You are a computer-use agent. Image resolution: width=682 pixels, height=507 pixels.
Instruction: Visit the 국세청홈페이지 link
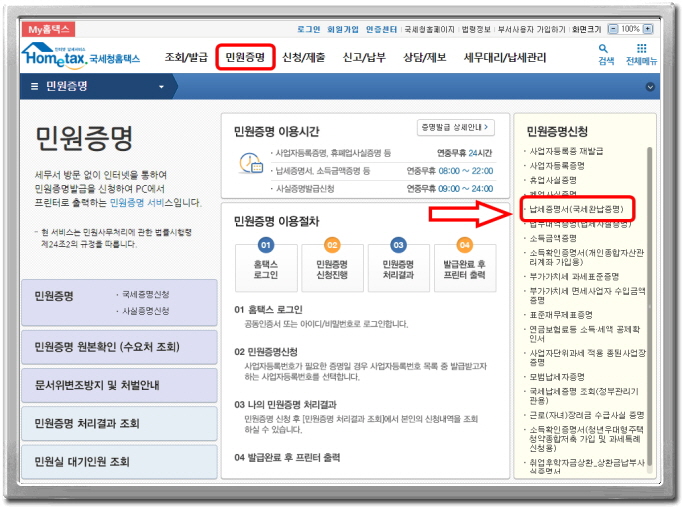[x=429, y=29]
